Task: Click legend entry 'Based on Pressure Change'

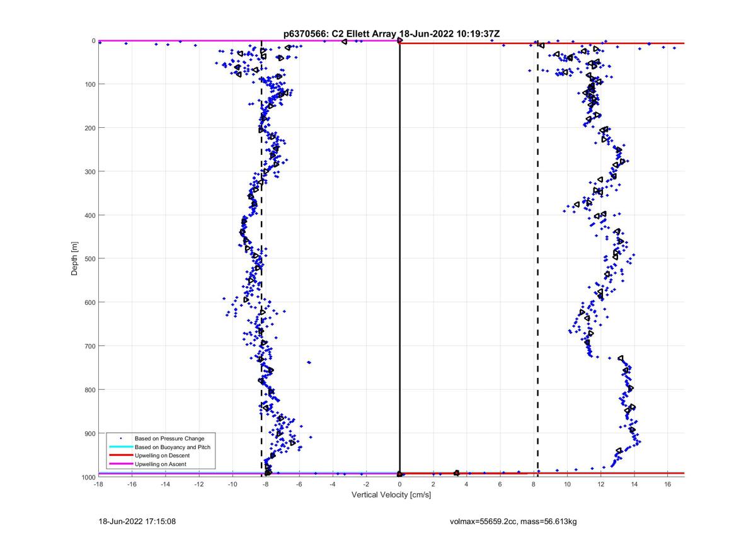Action: click(169, 438)
